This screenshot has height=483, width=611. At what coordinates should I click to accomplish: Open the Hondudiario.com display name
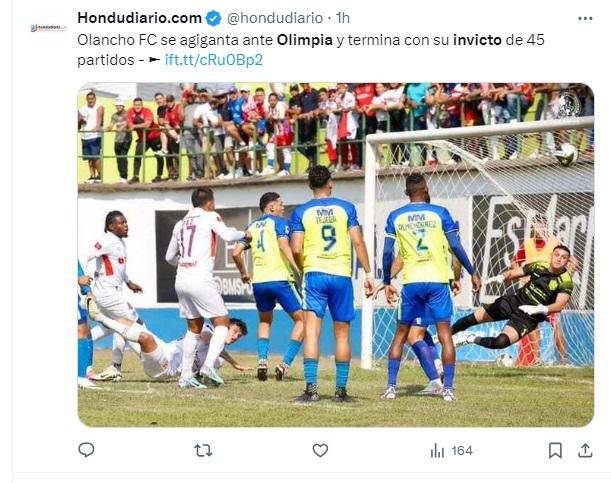click(x=140, y=18)
